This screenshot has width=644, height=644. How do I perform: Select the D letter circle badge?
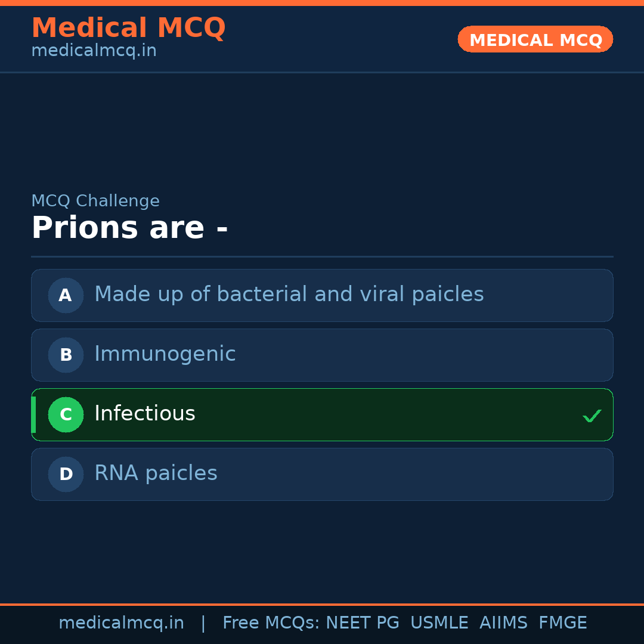point(66,474)
